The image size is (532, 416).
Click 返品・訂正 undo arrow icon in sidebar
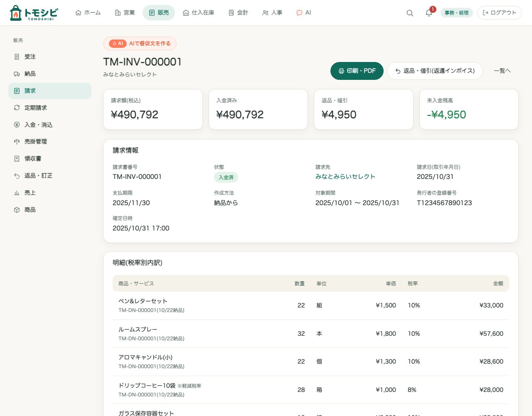17,176
